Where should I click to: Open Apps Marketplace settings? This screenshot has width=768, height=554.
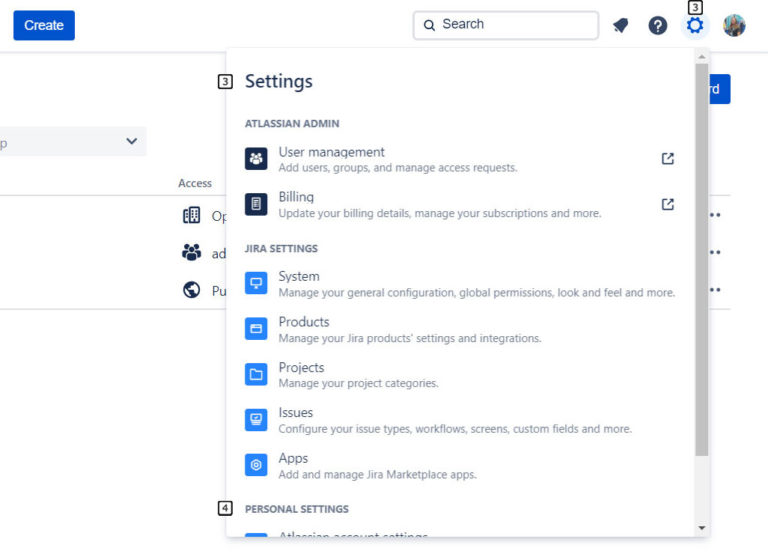click(460, 466)
